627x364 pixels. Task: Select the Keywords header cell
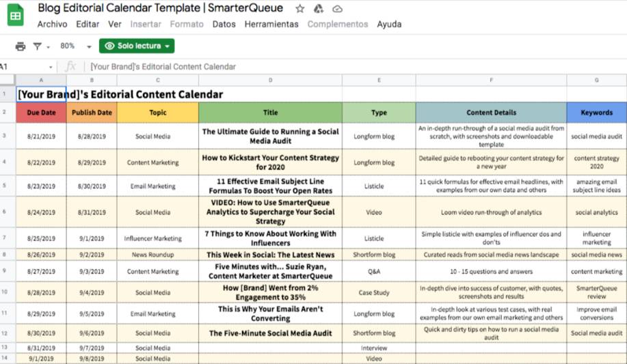pos(597,113)
